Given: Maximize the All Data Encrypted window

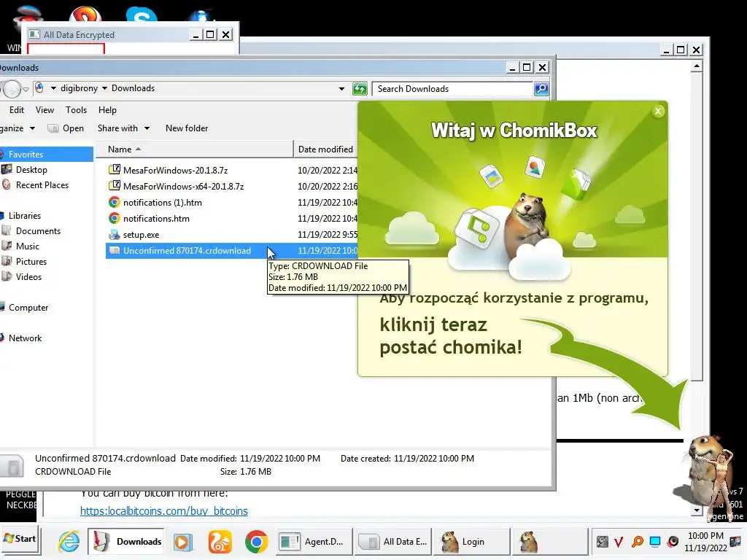Looking at the screenshot, I should (x=209, y=34).
